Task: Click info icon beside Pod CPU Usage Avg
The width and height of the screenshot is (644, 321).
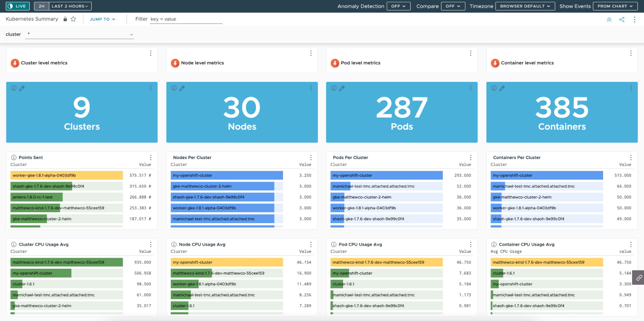Action: click(x=334, y=245)
